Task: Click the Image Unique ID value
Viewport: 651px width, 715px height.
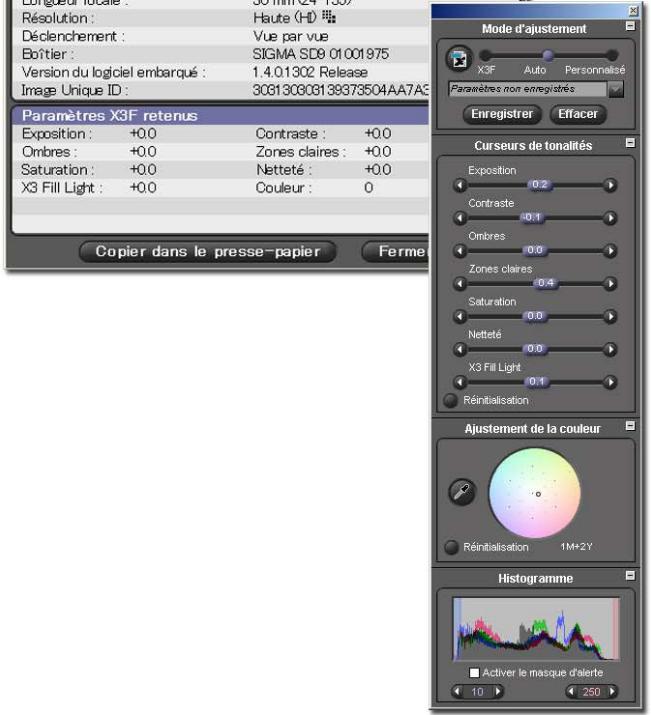Action: (341, 90)
